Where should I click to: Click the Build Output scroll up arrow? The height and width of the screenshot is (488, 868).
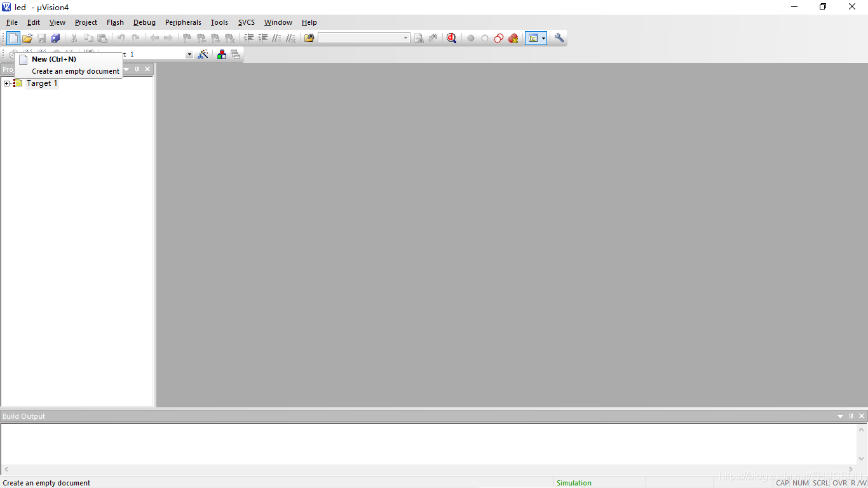(x=862, y=430)
